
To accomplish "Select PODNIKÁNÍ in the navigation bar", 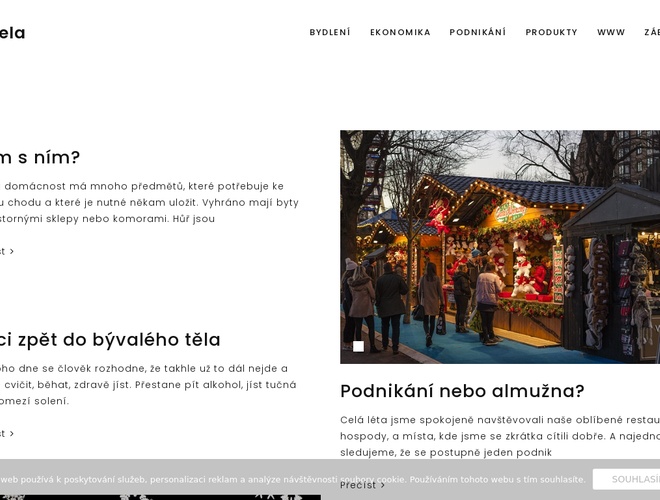I will click(477, 32).
